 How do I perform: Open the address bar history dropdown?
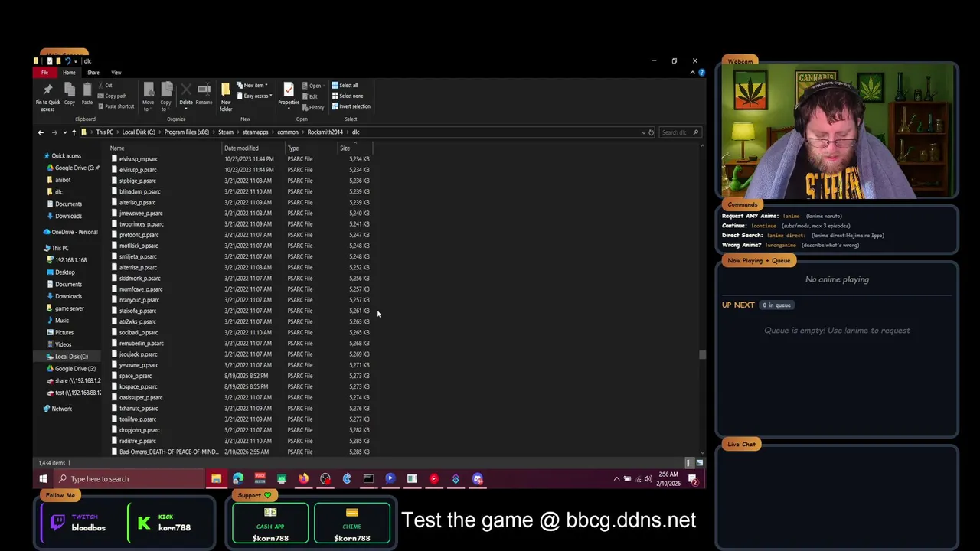(643, 132)
